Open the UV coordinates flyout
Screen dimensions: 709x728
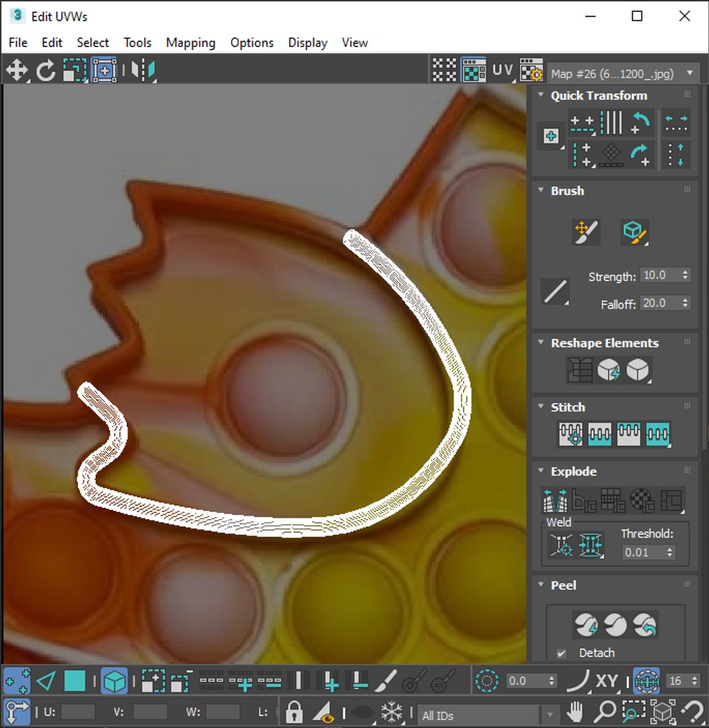tap(503, 70)
